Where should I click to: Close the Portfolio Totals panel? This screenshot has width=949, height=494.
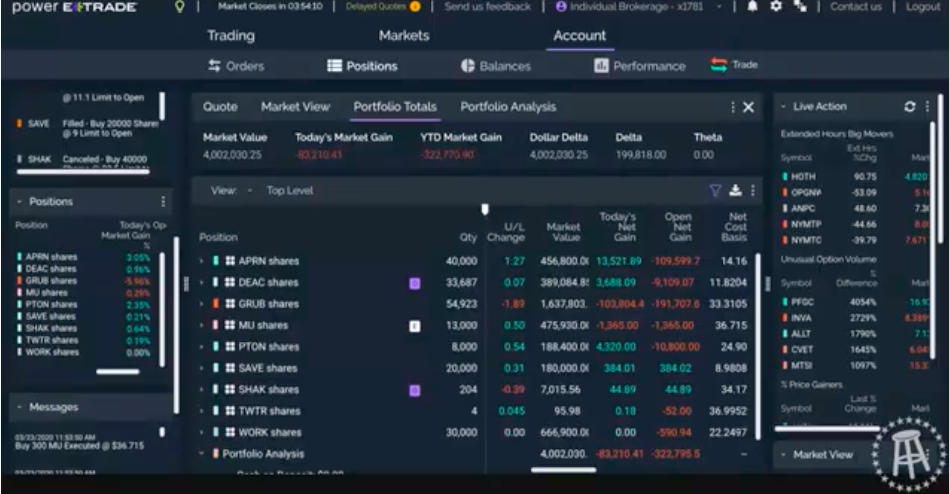749,107
